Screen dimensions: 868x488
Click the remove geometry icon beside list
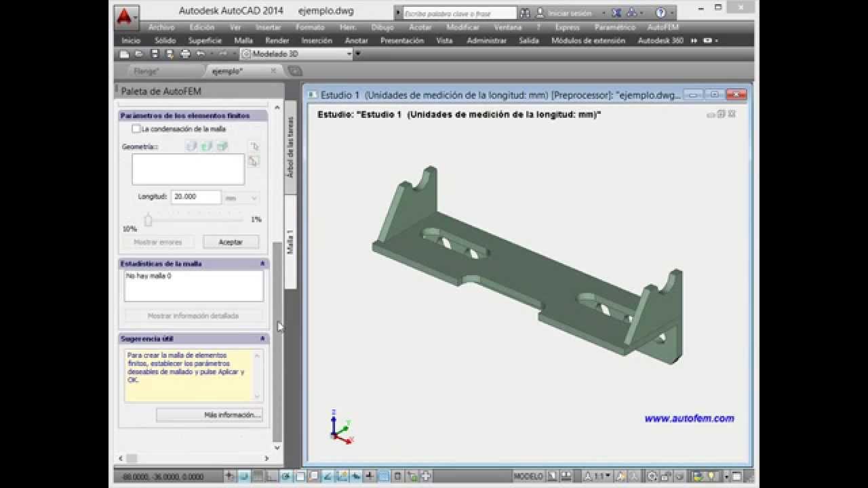[254, 161]
